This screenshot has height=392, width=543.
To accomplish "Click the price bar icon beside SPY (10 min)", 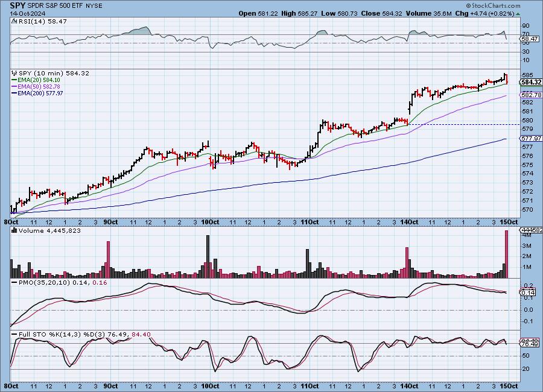I will [14, 73].
